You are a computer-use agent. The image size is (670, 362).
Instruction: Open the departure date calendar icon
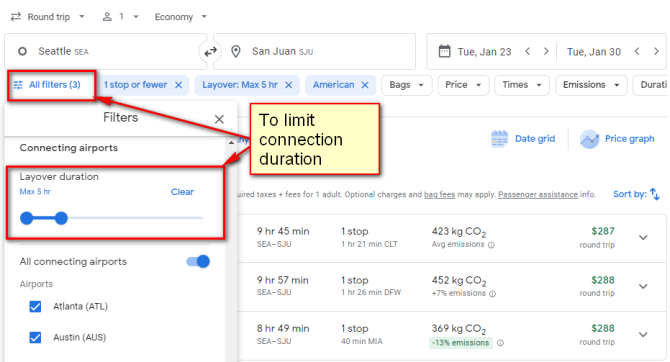444,51
